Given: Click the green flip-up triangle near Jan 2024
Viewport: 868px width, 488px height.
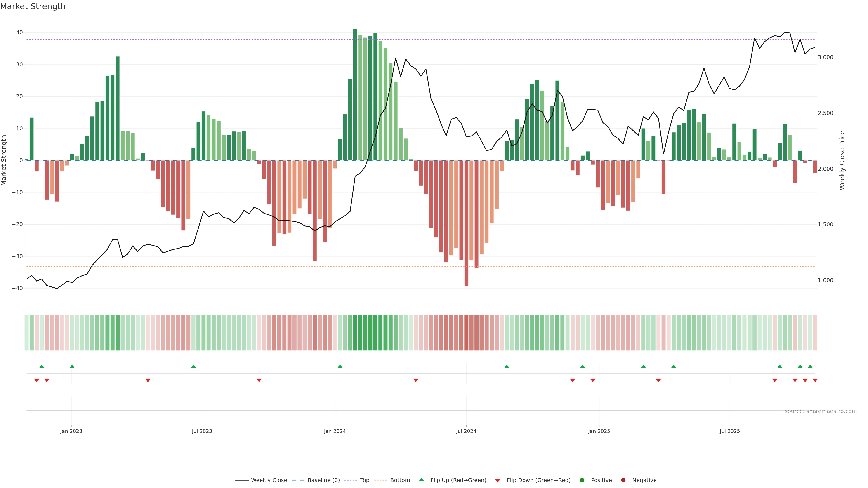Looking at the screenshot, I should click(x=340, y=366).
